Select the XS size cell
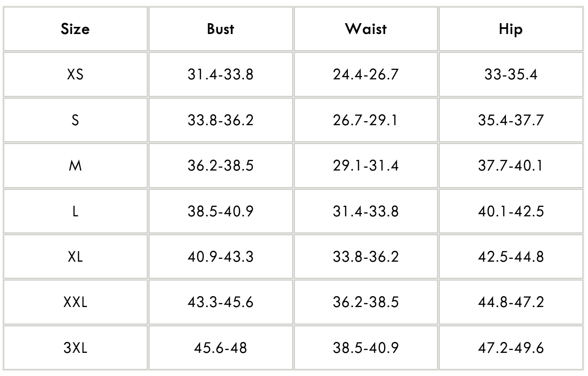 [x=76, y=74]
